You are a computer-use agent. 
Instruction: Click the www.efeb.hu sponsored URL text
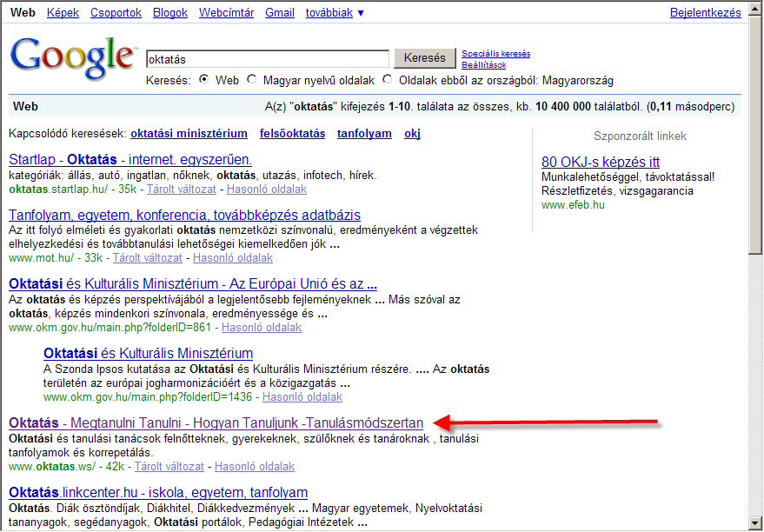point(573,205)
